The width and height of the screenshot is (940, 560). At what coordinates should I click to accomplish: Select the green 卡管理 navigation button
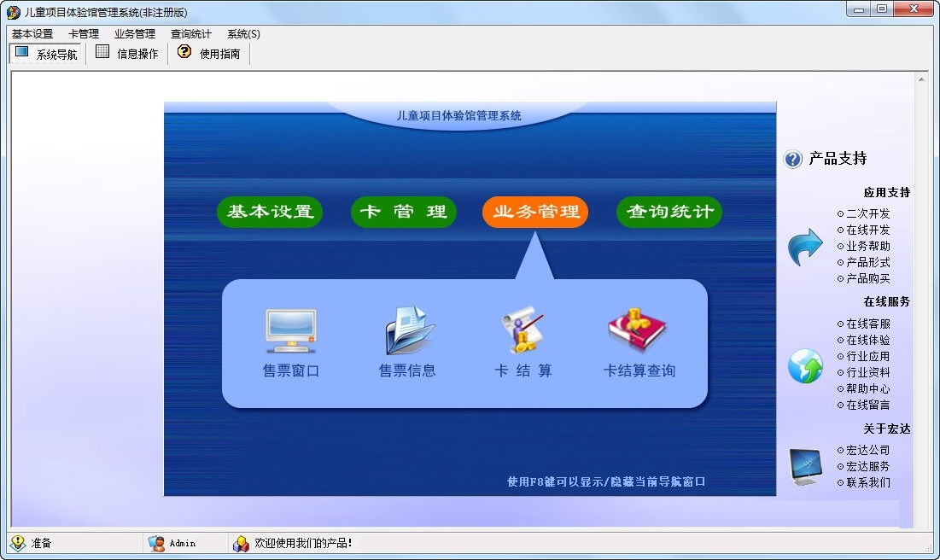pyautogui.click(x=404, y=212)
